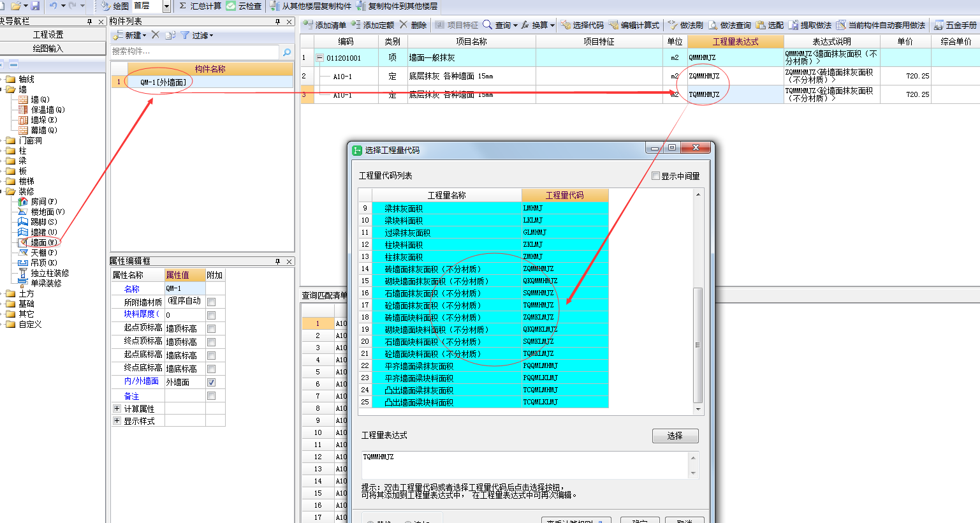Toggle the 块料厚度 附加 checkbox

(212, 316)
